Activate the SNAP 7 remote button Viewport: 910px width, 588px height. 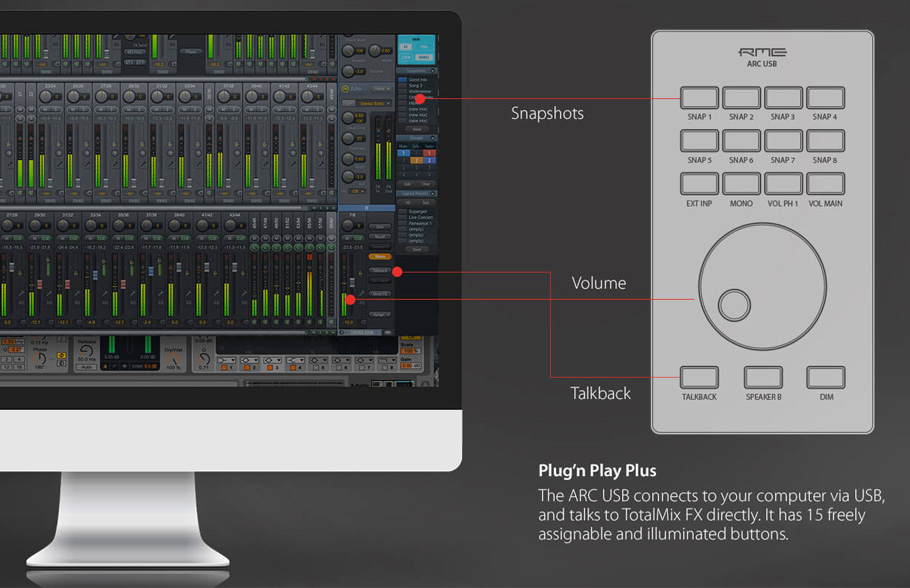(x=783, y=140)
